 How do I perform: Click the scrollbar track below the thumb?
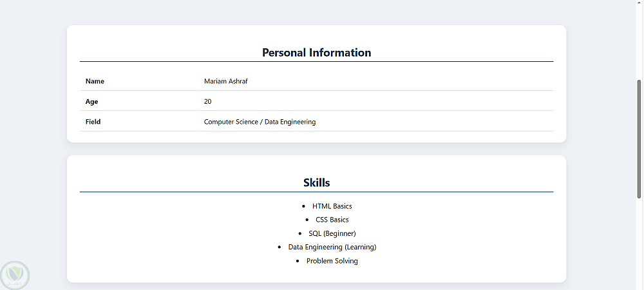point(639,245)
